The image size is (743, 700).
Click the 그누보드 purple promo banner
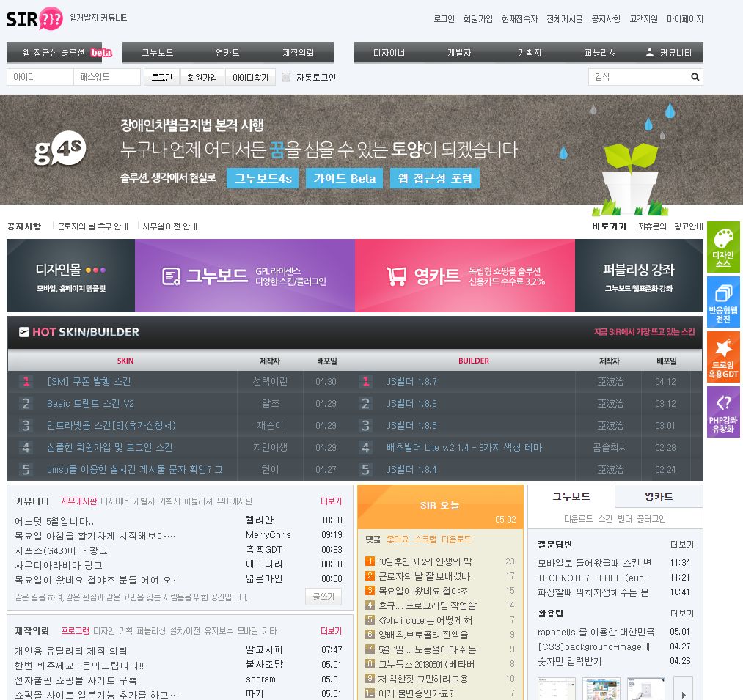point(244,276)
